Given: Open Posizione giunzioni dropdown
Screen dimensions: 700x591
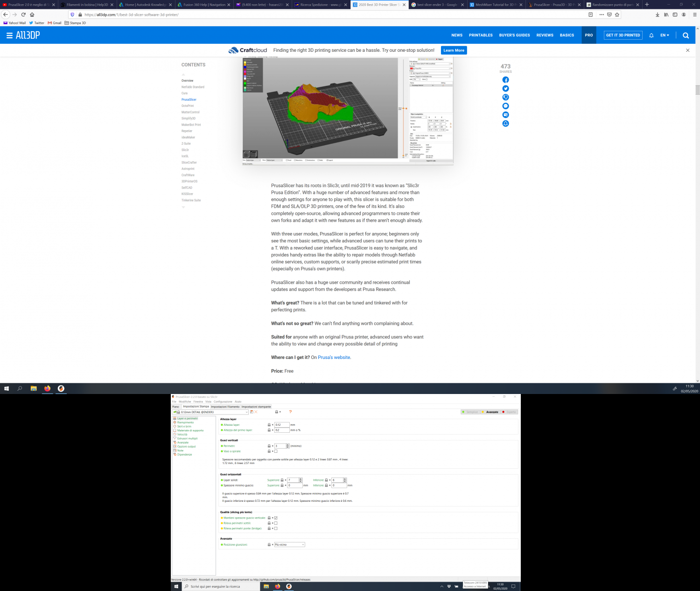Looking at the screenshot, I should [x=289, y=545].
